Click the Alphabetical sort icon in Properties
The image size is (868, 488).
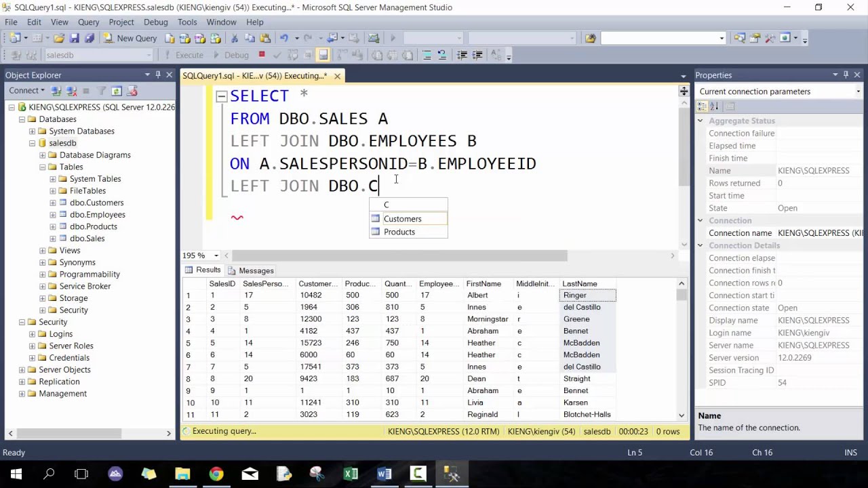pos(714,106)
